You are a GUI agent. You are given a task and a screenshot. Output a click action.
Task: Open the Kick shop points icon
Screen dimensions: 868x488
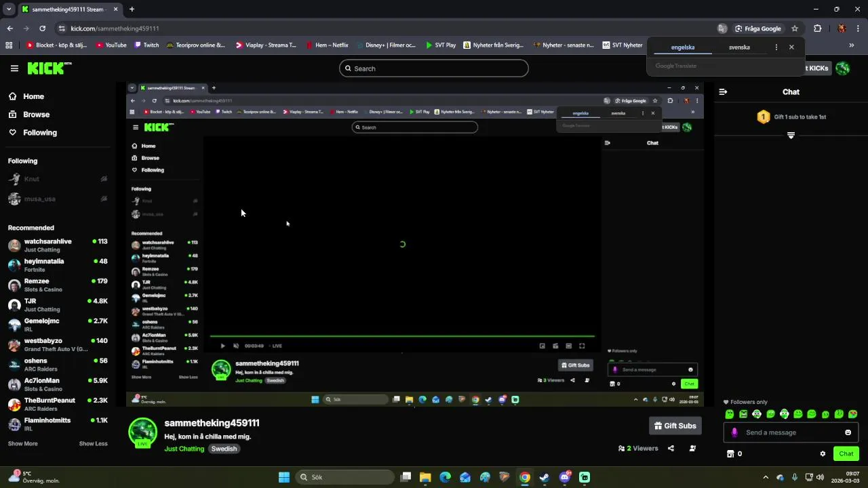point(730,454)
